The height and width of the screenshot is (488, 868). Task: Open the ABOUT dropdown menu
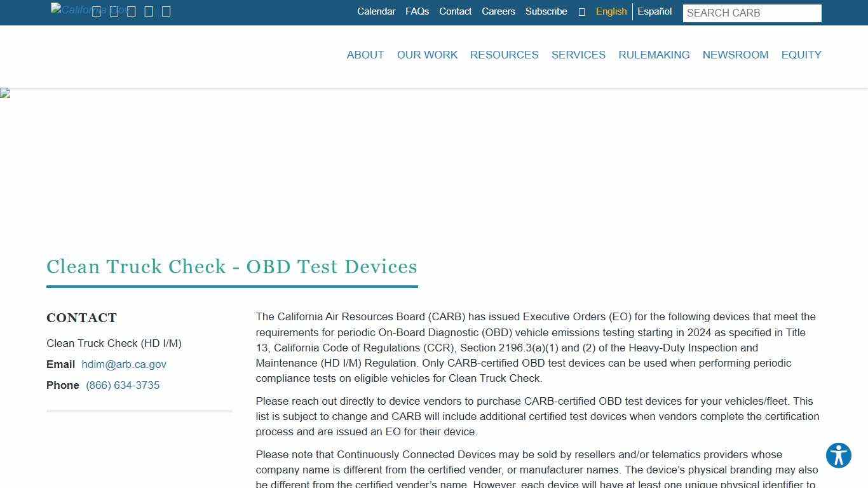click(365, 55)
